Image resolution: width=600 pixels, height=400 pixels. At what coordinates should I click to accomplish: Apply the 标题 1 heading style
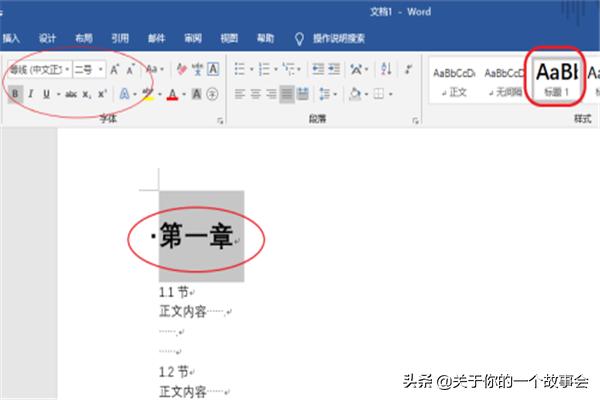[x=554, y=75]
